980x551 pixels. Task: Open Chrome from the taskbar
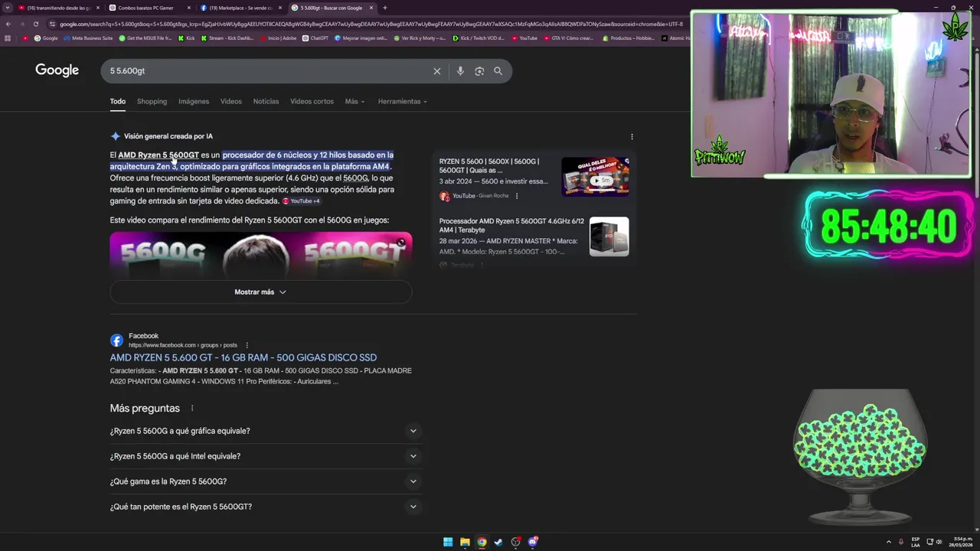tap(482, 542)
